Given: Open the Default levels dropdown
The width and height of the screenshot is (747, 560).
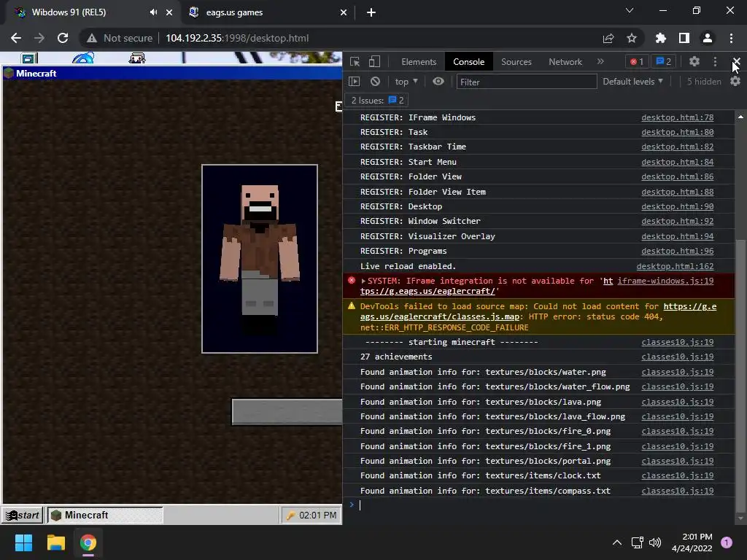Looking at the screenshot, I should [x=632, y=82].
